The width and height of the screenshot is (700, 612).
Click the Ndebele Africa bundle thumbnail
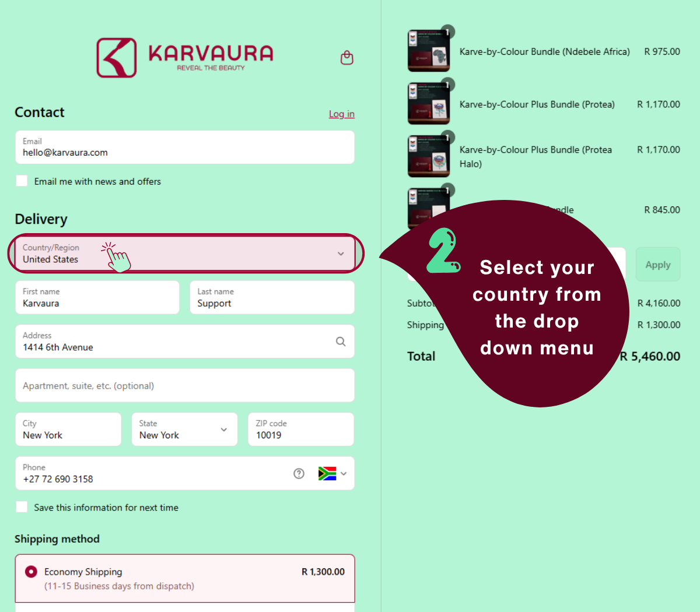(429, 51)
